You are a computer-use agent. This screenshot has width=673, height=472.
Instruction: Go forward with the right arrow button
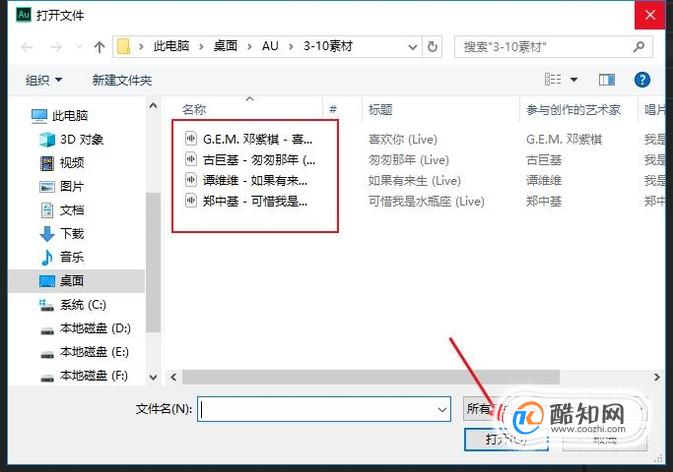click(x=56, y=47)
